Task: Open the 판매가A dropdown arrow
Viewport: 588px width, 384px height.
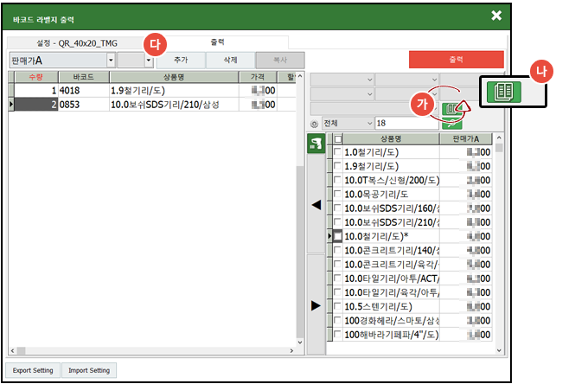Action: pos(111,60)
